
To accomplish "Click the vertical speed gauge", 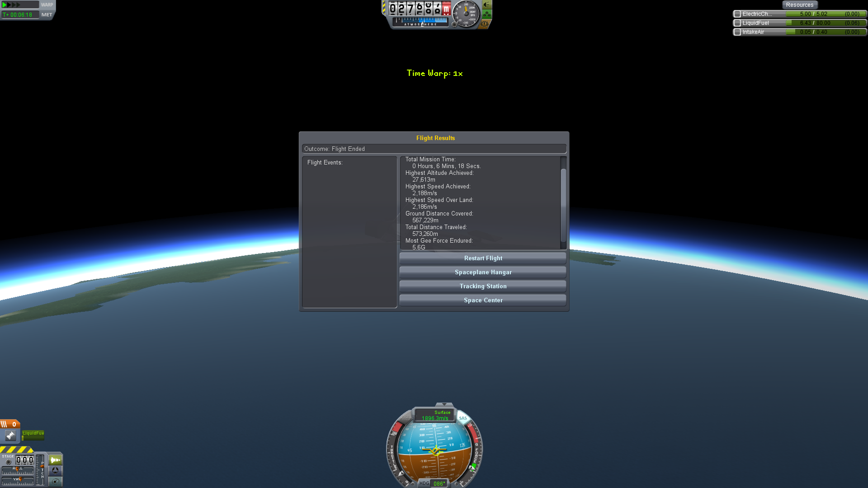I will 466,14.
